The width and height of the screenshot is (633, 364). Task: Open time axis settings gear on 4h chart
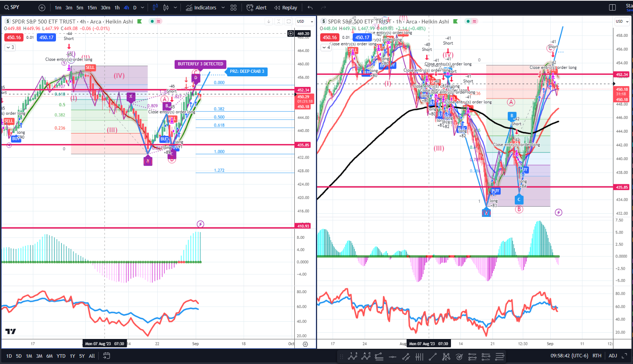[x=305, y=344]
